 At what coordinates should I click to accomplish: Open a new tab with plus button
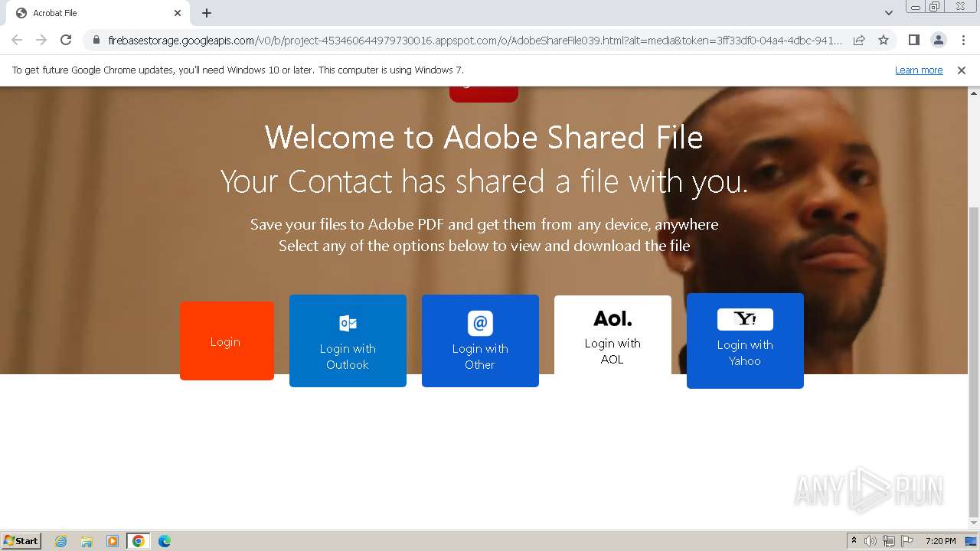[207, 13]
